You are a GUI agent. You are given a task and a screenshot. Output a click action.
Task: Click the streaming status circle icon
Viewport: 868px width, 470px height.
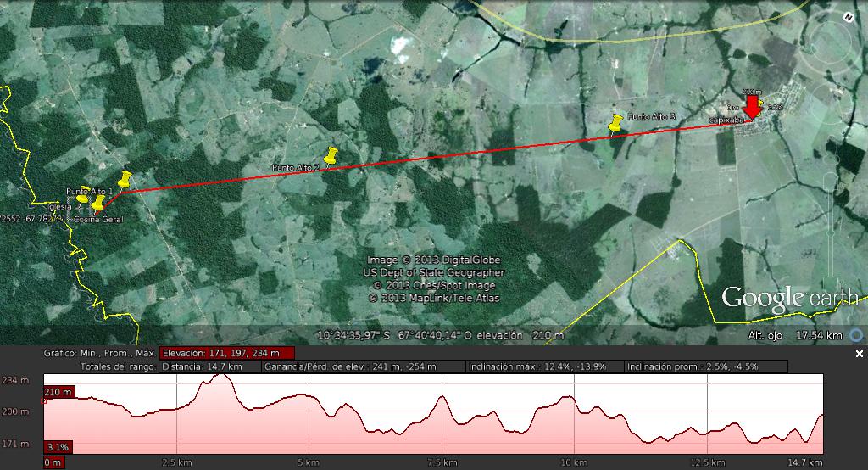856,335
